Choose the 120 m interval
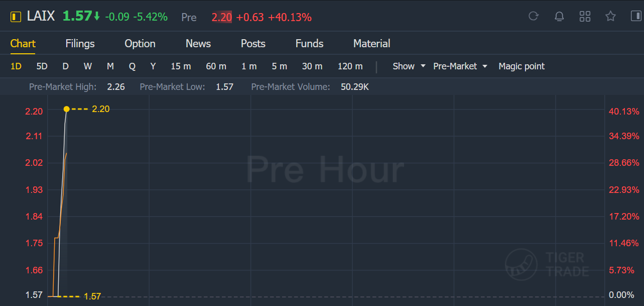This screenshot has height=306, width=644. click(x=350, y=66)
